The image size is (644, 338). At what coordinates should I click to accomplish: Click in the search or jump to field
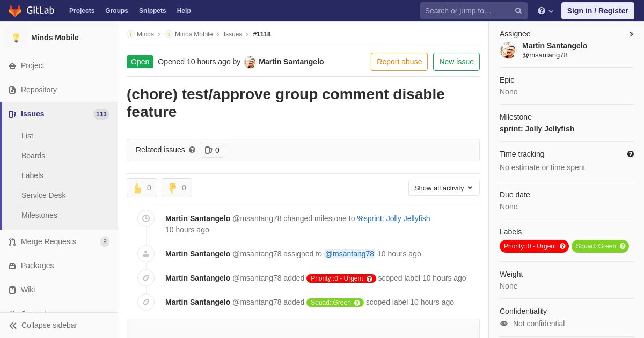[467, 11]
